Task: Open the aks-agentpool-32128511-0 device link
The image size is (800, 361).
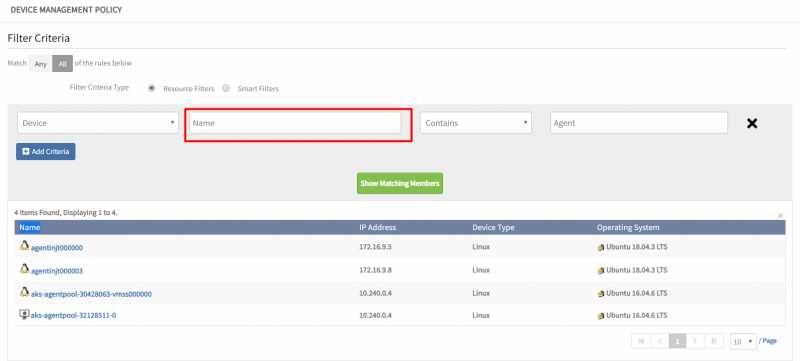Action: 73,315
